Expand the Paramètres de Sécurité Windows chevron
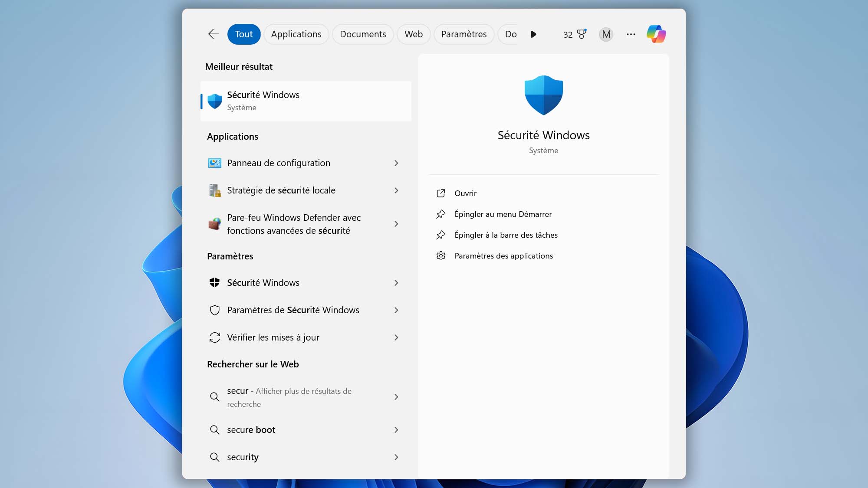 [396, 310]
